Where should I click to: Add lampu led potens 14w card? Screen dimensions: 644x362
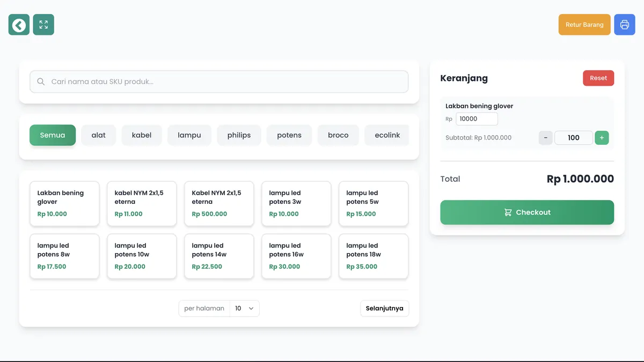click(219, 256)
